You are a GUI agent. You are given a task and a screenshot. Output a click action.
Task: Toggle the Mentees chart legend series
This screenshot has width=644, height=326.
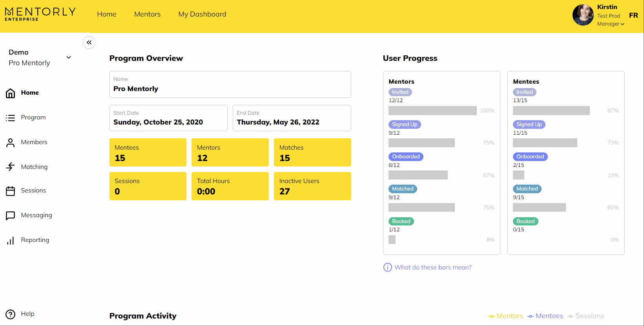click(x=545, y=316)
